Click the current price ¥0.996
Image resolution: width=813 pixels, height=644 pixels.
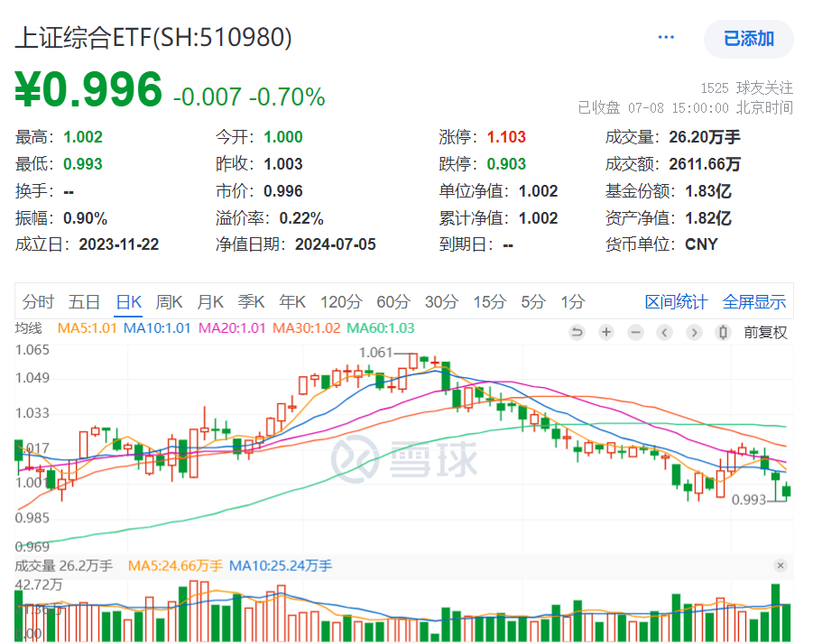pos(88,89)
